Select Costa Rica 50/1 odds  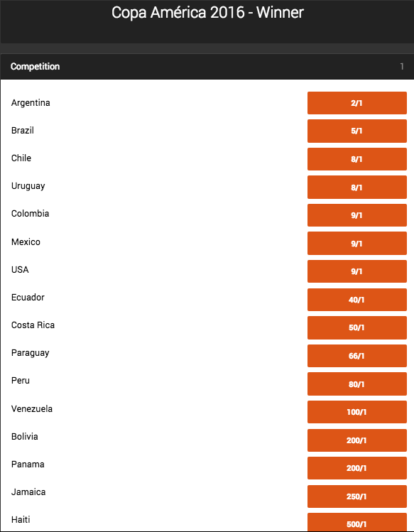(357, 327)
